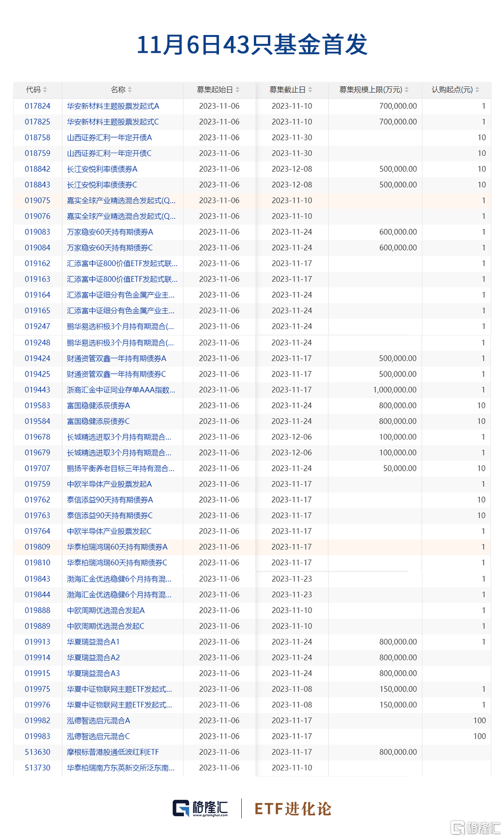Open fund code 017824

(x=37, y=106)
